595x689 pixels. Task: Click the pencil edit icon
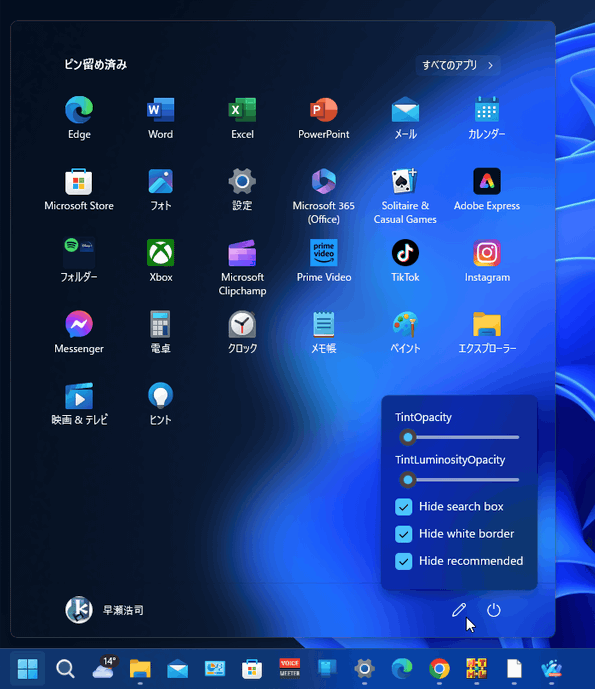click(459, 610)
